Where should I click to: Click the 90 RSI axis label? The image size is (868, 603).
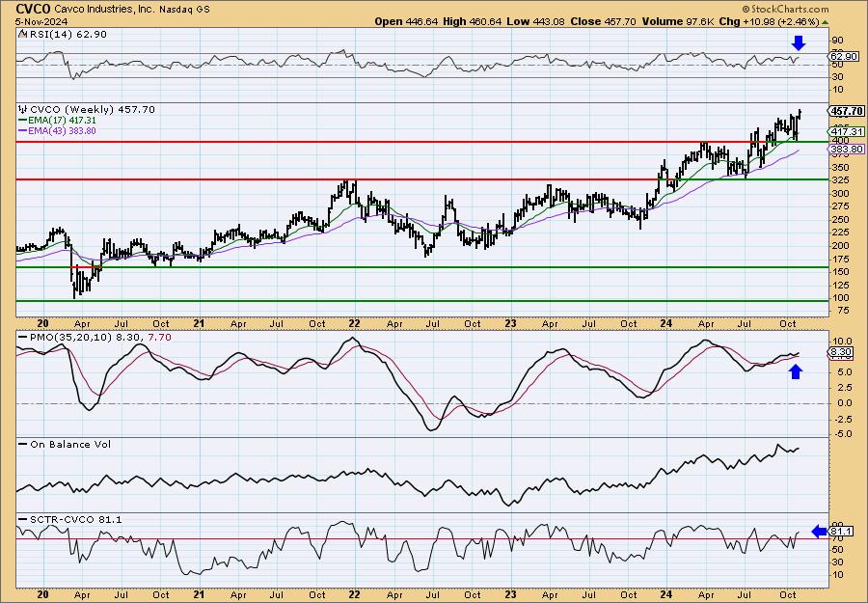tap(837, 40)
